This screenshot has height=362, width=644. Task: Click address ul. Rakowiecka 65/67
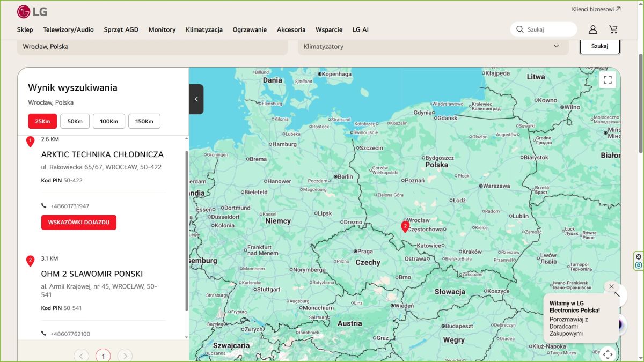pos(101,167)
